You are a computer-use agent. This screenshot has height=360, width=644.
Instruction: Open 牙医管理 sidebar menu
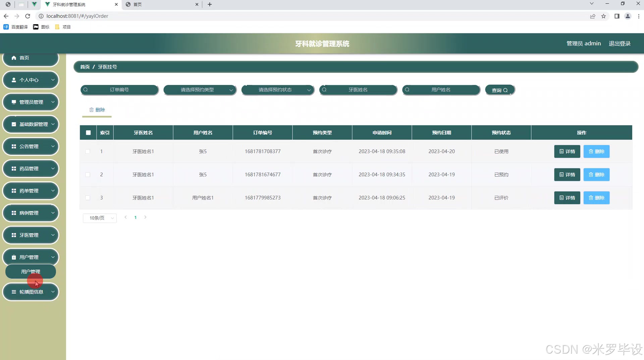[31, 235]
